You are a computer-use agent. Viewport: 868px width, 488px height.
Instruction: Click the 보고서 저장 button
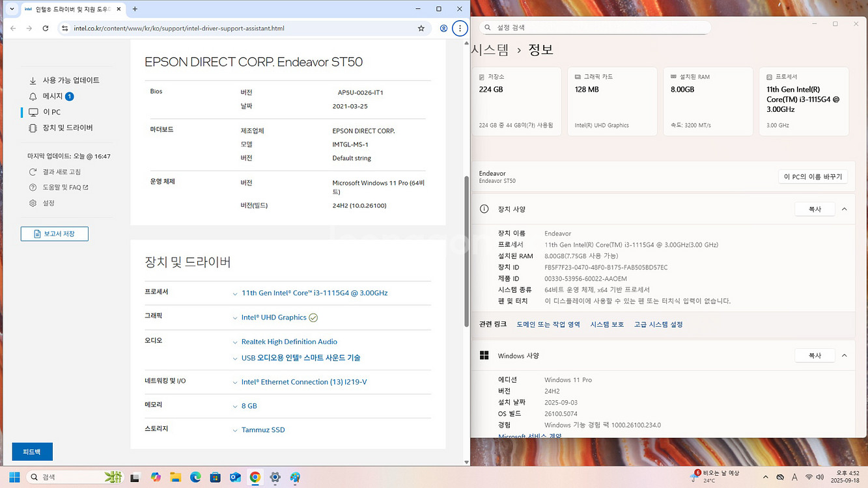(54, 234)
